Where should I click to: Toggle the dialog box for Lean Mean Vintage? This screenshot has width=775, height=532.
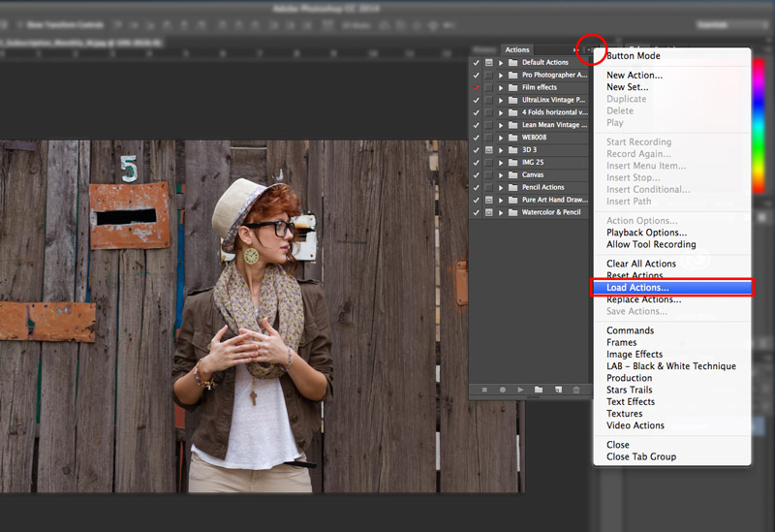pyautogui.click(x=489, y=125)
